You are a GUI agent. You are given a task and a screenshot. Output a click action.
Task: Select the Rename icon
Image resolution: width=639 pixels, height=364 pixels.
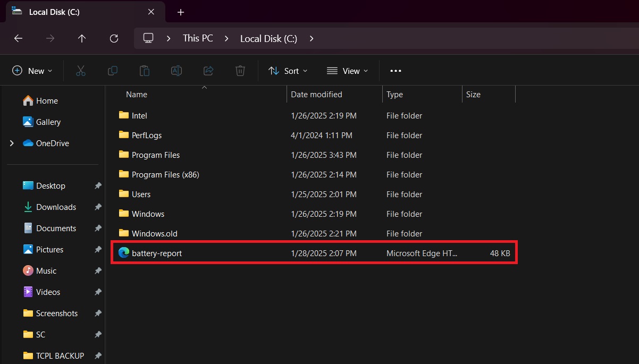click(x=176, y=70)
